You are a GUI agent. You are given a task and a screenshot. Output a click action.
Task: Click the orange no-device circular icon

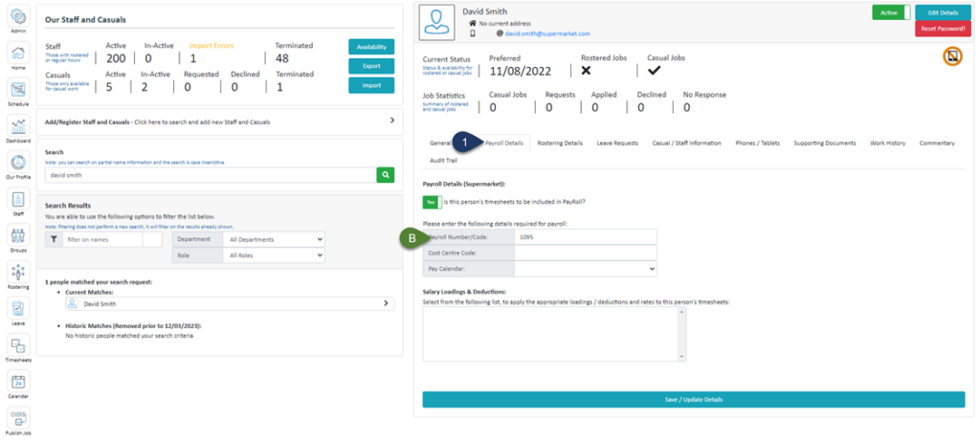click(952, 56)
